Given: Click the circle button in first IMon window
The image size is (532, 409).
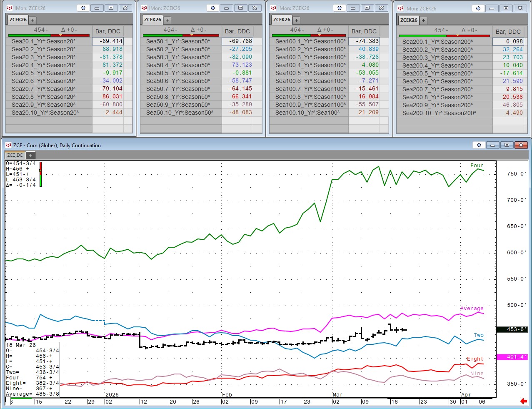Looking at the screenshot, I should pos(83,8).
